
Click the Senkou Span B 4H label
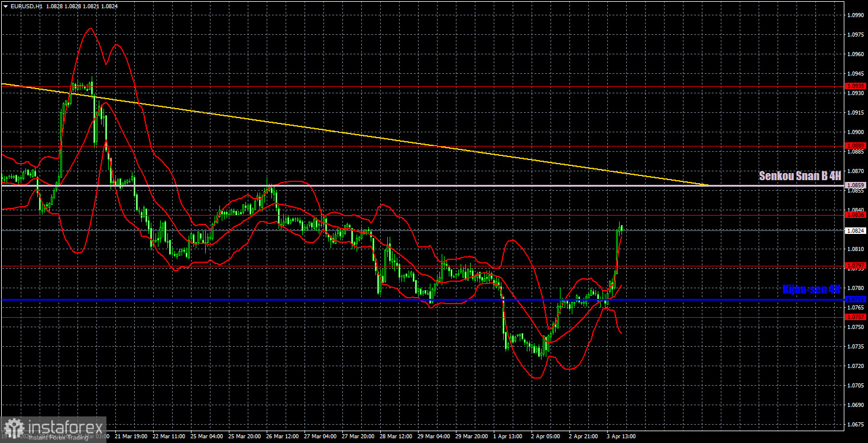[800, 175]
